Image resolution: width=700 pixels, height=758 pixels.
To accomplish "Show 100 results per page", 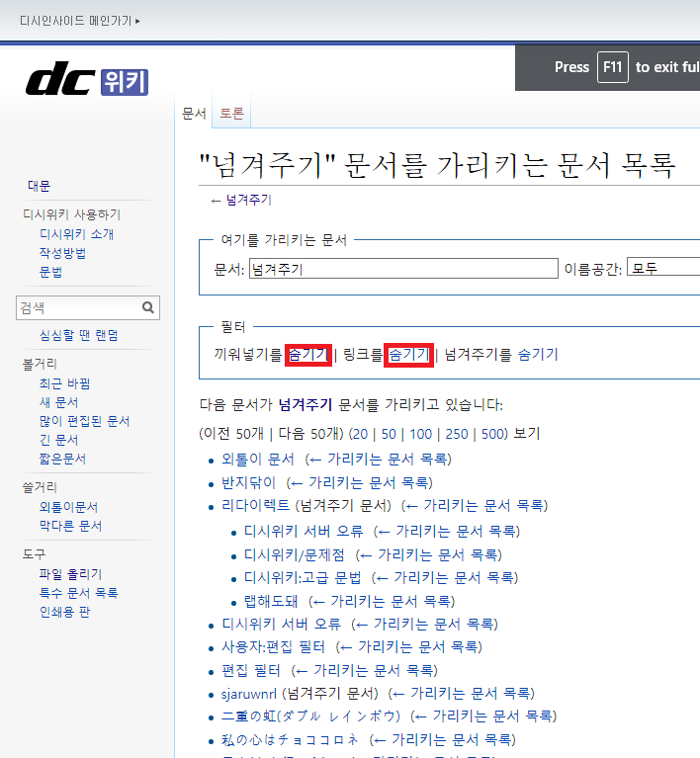I will click(x=421, y=434).
